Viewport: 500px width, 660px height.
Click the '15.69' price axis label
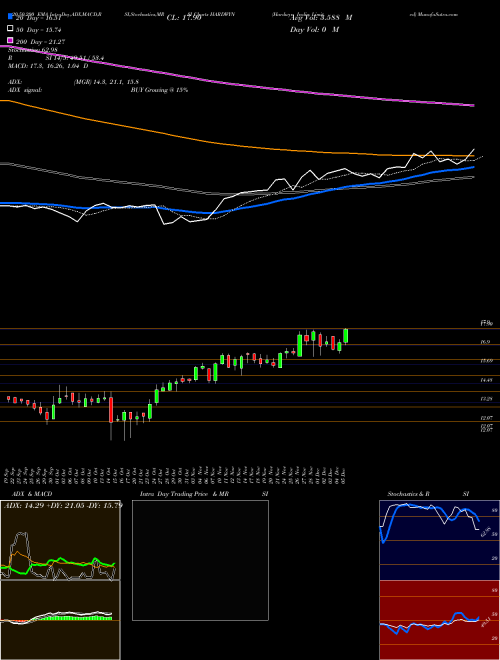[x=487, y=361]
